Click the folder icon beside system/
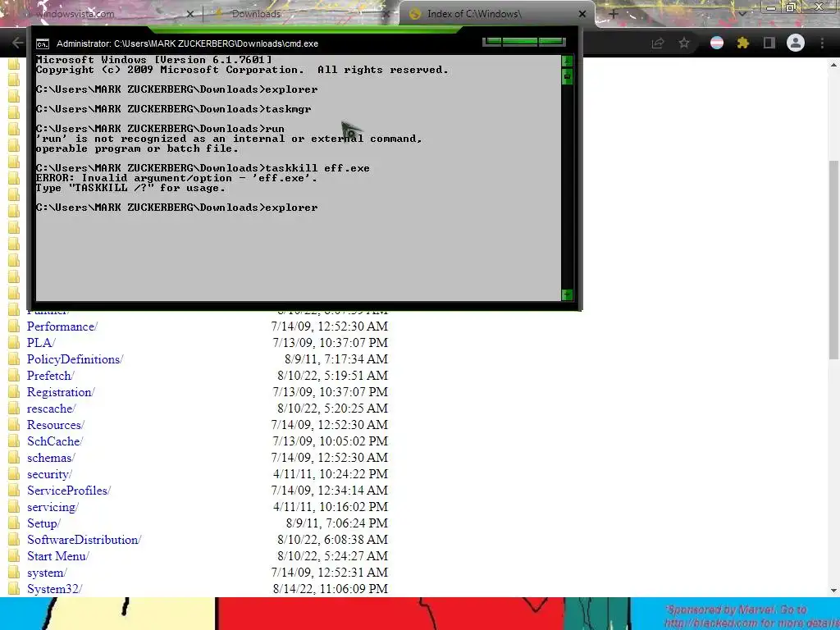 pyautogui.click(x=14, y=573)
